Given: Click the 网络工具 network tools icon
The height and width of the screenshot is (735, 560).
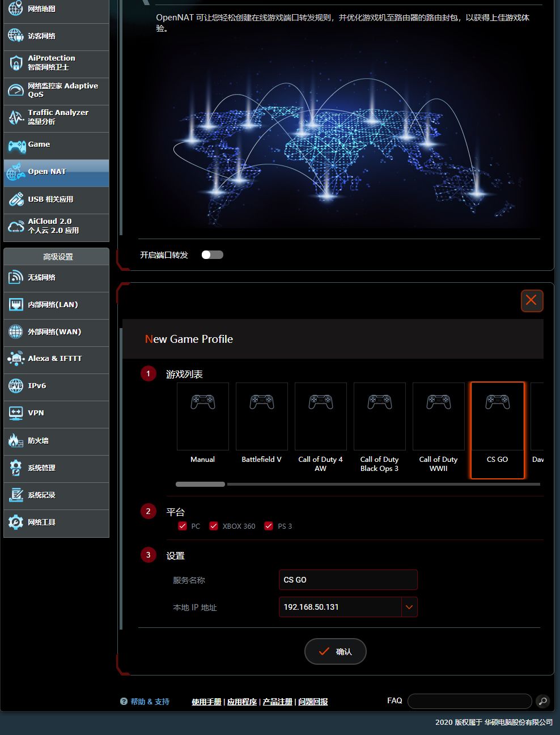Looking at the screenshot, I should [16, 522].
